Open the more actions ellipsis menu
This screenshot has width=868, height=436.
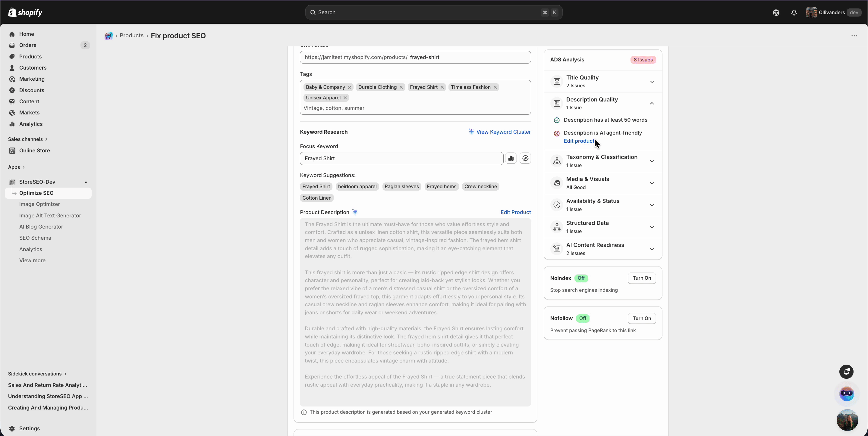[x=854, y=36]
